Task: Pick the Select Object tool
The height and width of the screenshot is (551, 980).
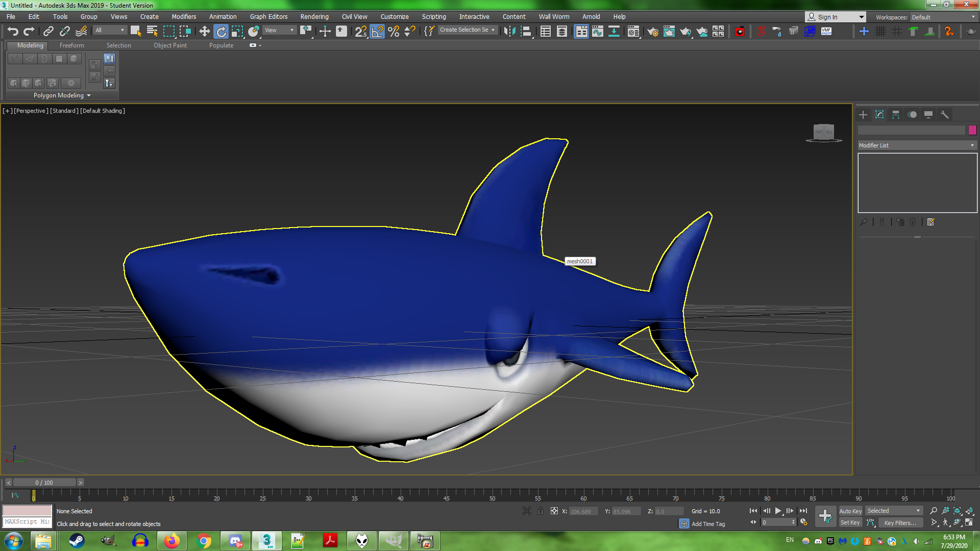Action: click(x=136, y=32)
